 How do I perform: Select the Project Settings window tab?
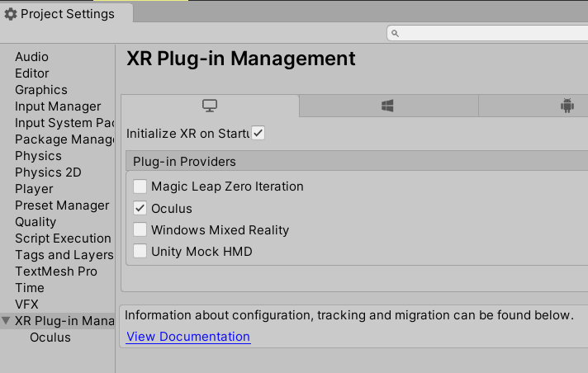66,14
